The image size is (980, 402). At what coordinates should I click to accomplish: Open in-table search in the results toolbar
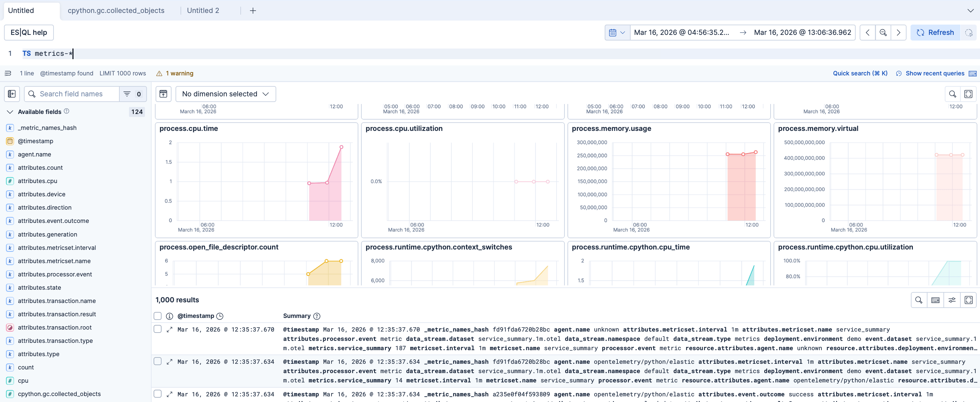[919, 300]
